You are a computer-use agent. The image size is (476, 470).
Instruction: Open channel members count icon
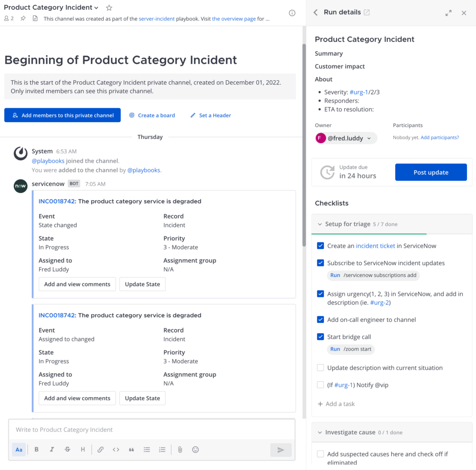(9, 19)
